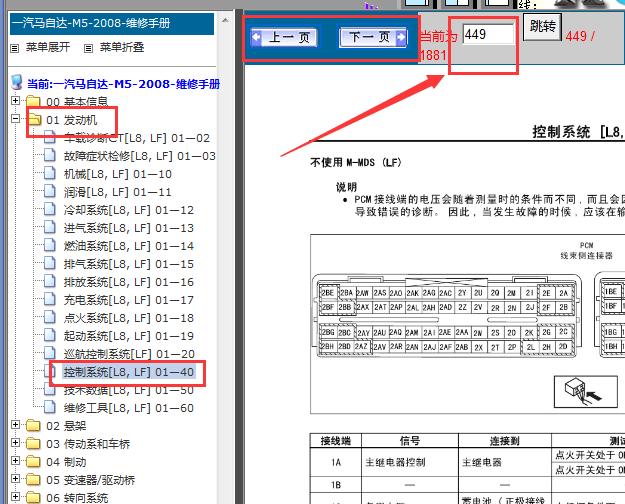Expand the 02 悬架 folder
This screenshot has height=504, width=625.
click(16, 424)
